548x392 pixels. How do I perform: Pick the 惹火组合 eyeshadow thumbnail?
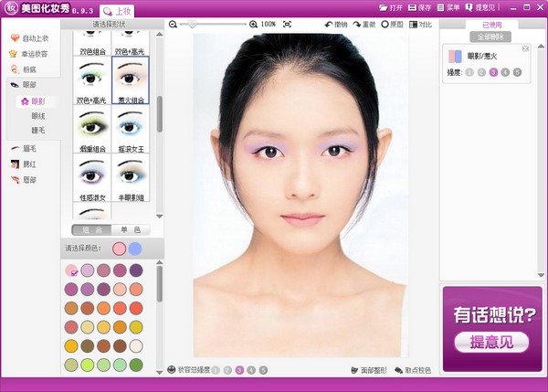(131, 80)
